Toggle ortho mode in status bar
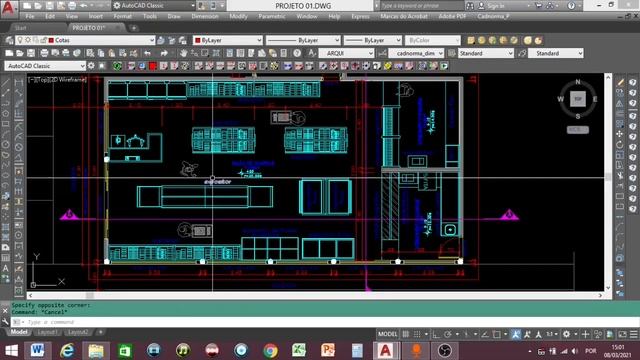 coord(436,334)
